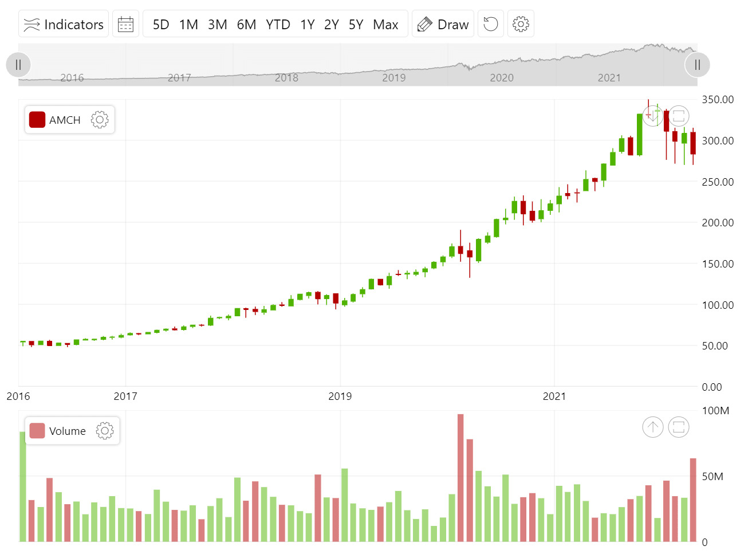This screenshot has height=554, width=756.
Task: Click the left navigator range handle
Action: click(18, 65)
